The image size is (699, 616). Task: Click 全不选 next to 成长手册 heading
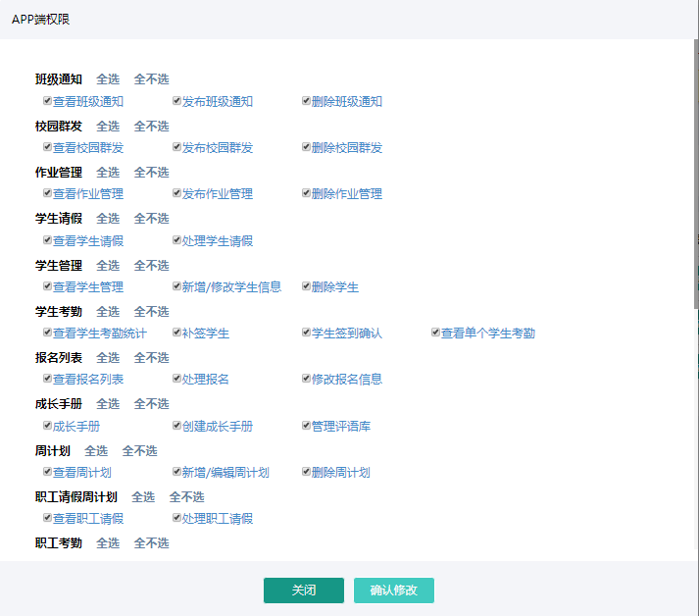click(x=152, y=404)
